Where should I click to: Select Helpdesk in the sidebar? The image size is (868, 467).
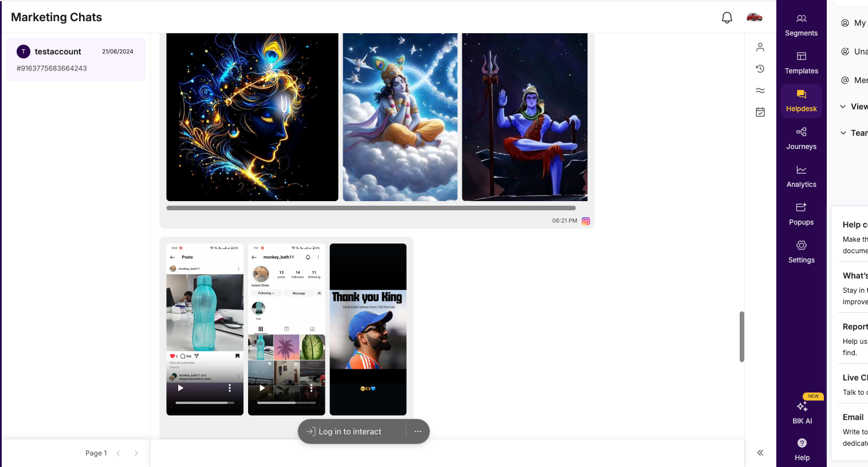(801, 101)
